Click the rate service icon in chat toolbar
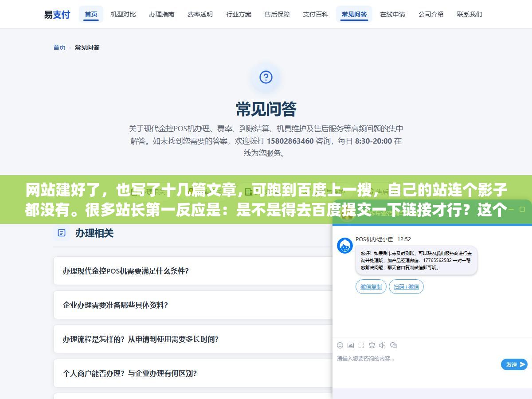The height and width of the screenshot is (399, 532). pos(372,345)
